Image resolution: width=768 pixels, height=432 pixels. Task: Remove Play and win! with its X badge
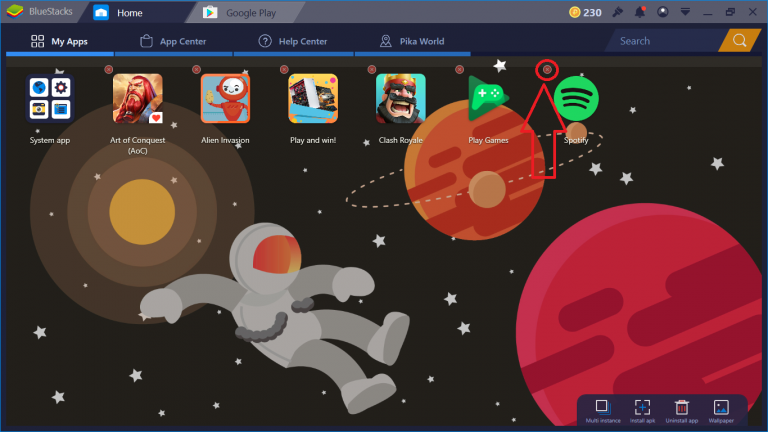pyautogui.click(x=284, y=70)
